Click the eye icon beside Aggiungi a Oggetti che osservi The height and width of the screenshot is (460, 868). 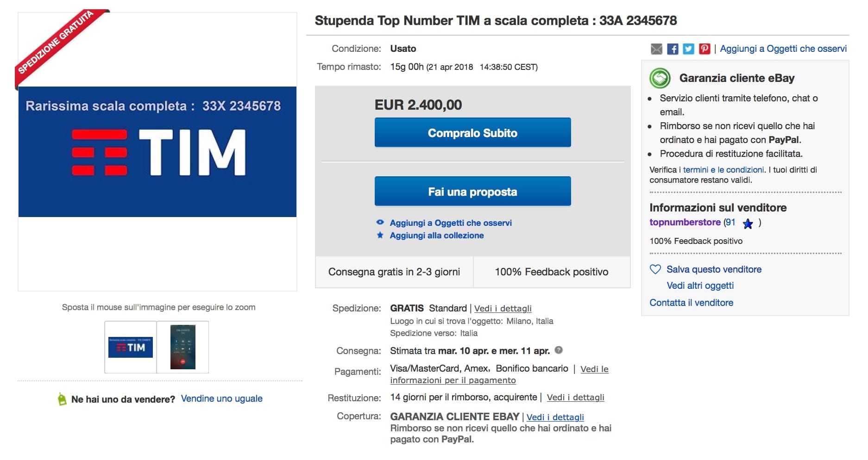(380, 223)
